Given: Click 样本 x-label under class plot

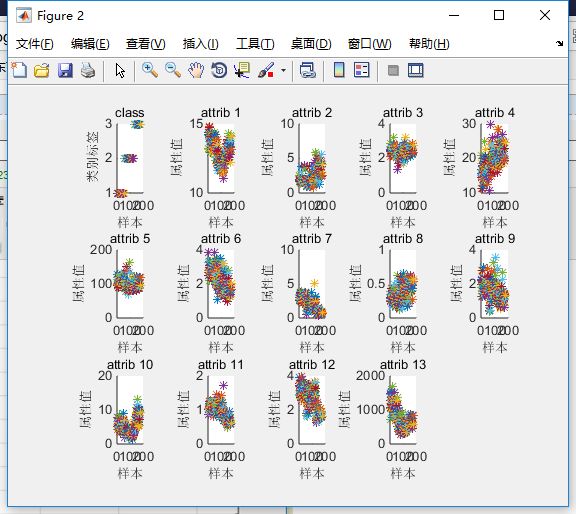Looking at the screenshot, I should pyautogui.click(x=130, y=222).
